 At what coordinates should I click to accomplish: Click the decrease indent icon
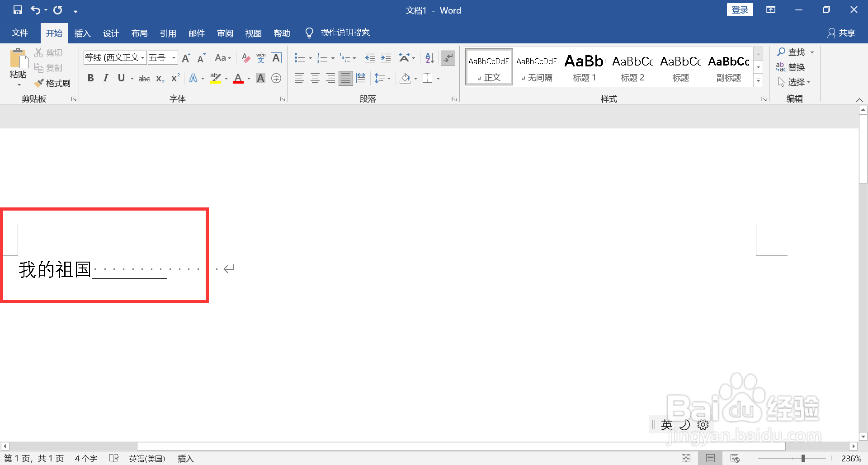(370, 58)
